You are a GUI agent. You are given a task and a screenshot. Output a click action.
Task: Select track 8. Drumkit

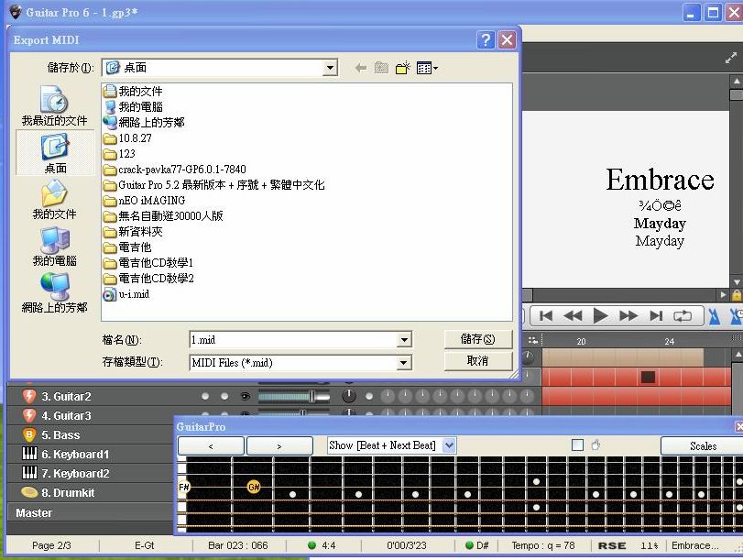pos(68,493)
